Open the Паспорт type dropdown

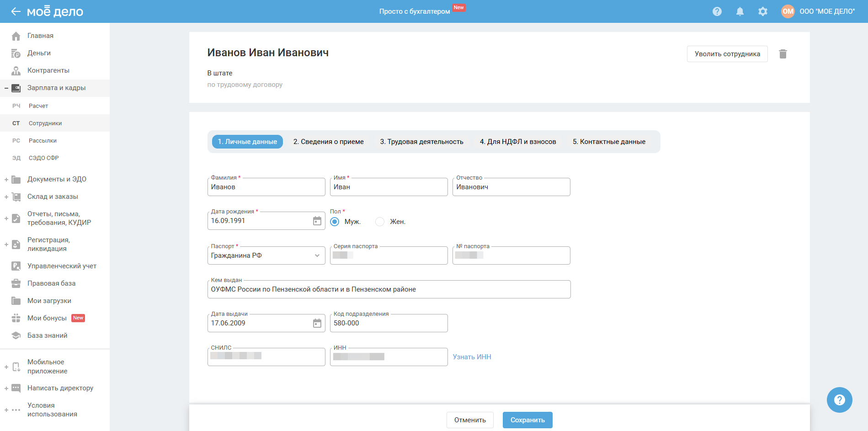(x=266, y=255)
